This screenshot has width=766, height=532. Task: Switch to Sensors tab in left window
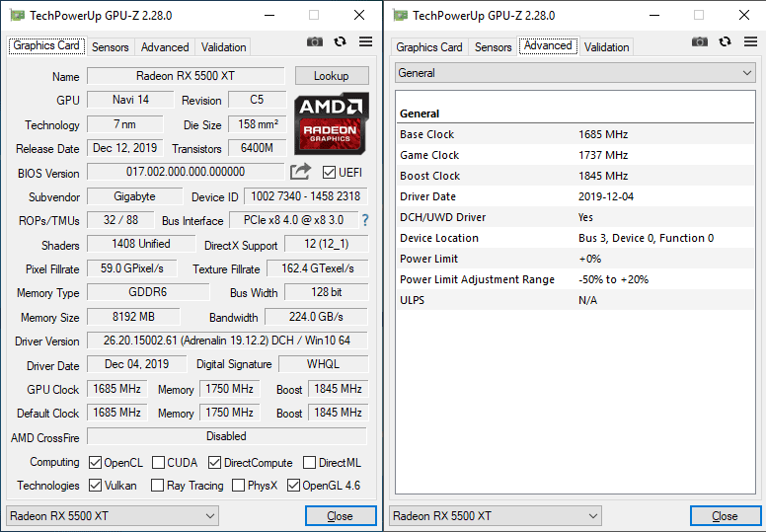pyautogui.click(x=111, y=47)
